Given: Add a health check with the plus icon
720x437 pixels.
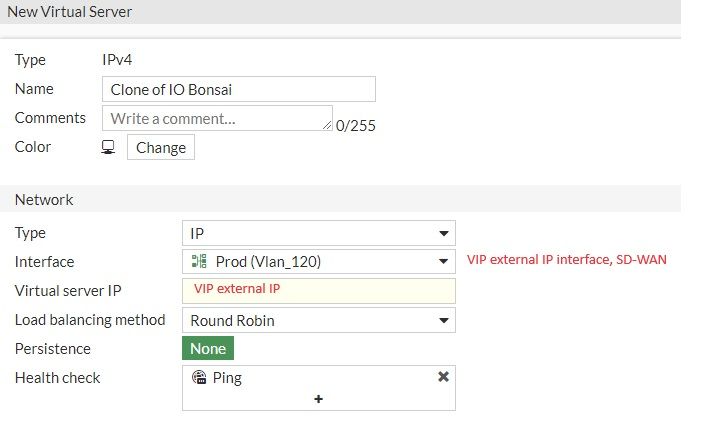Looking at the screenshot, I should (x=319, y=398).
